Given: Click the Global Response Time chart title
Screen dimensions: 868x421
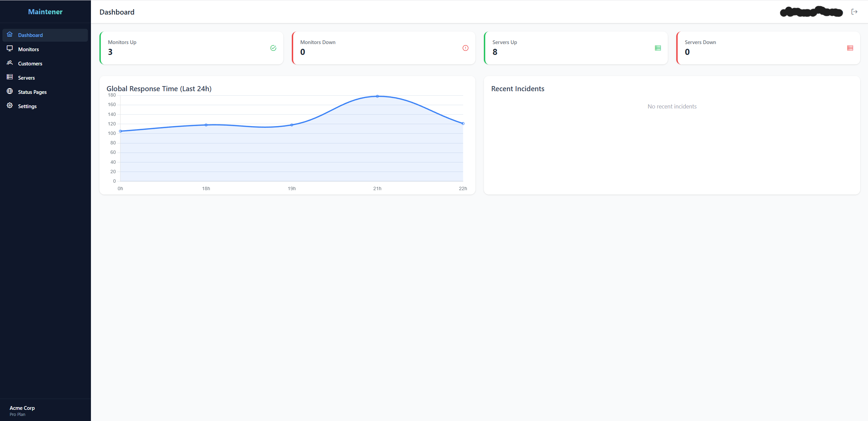Looking at the screenshot, I should tap(159, 88).
